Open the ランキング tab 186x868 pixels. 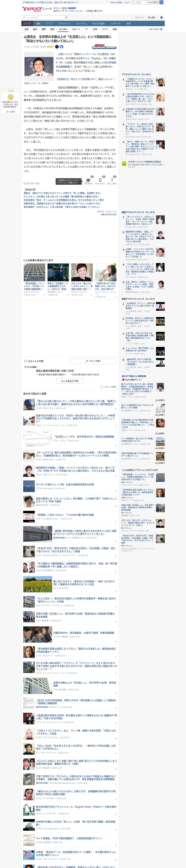coord(115,24)
